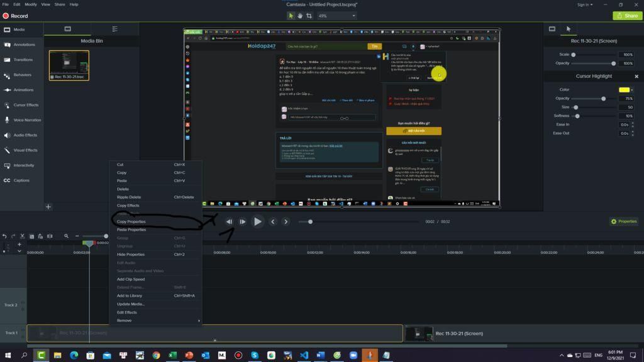Open Google Chrome from the taskbar
The height and width of the screenshot is (362, 644).
pos(156,356)
